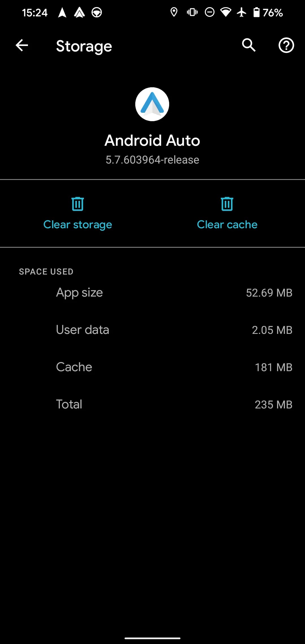305x644 pixels.
Task: Select the Total space row
Action: pyautogui.click(x=152, y=404)
